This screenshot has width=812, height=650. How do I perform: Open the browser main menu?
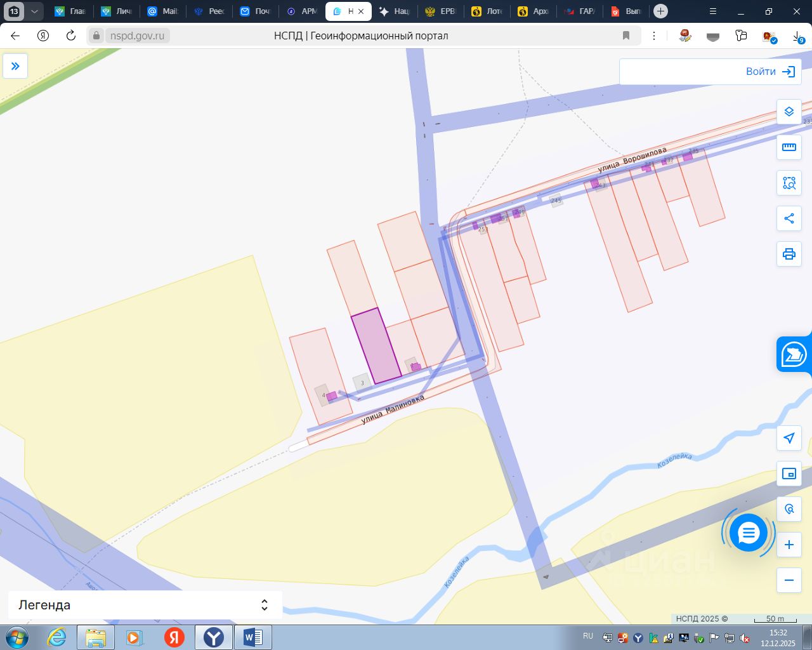(x=713, y=11)
